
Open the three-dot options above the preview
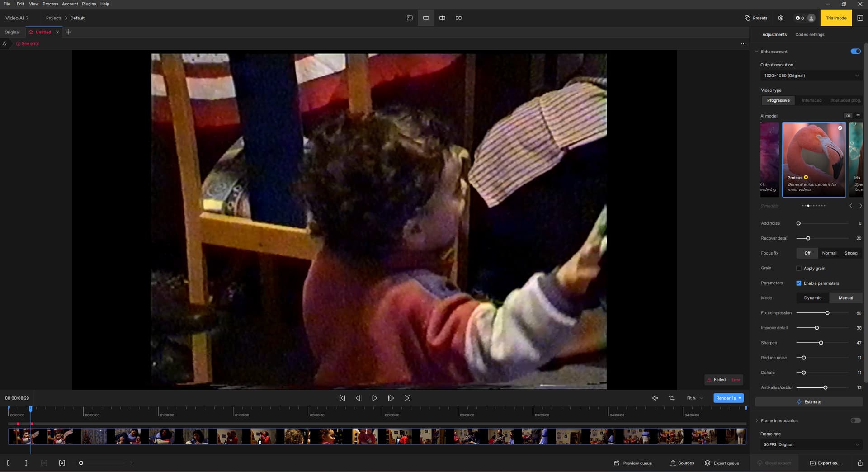(743, 44)
